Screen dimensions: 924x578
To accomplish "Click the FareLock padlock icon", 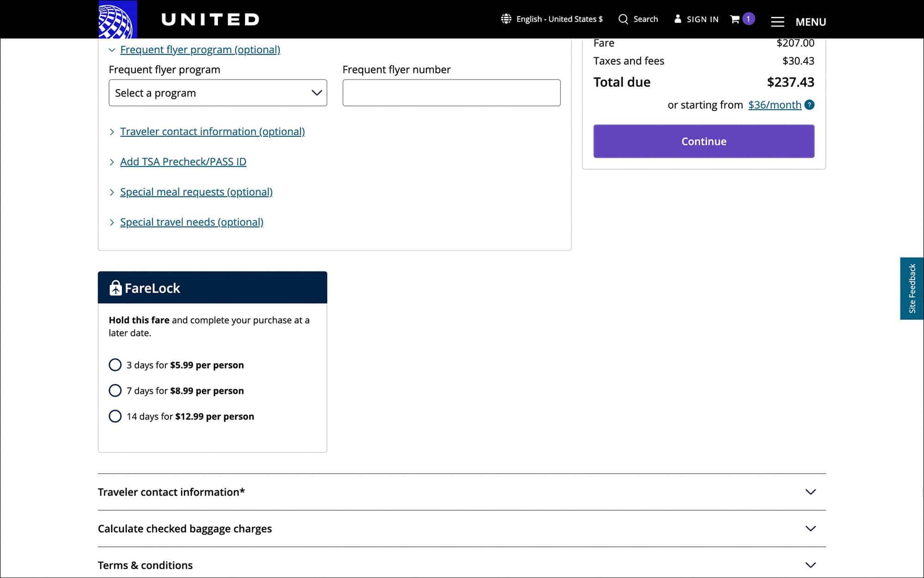I will coord(115,288).
